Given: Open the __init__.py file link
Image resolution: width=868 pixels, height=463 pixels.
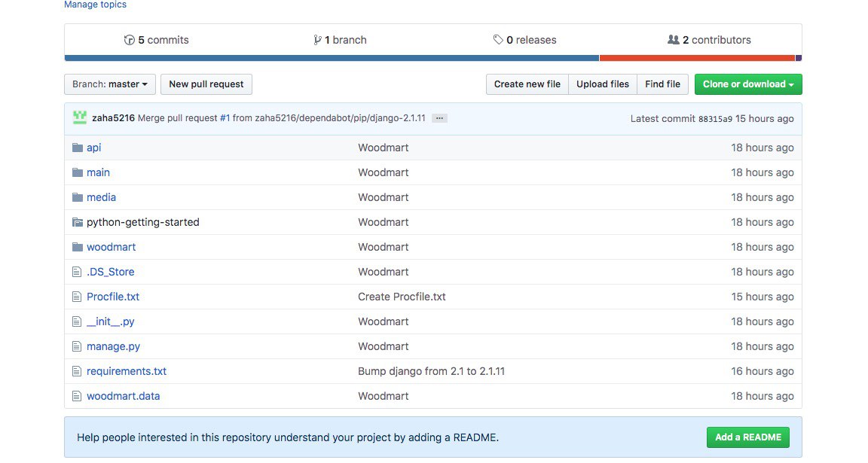Looking at the screenshot, I should coord(111,322).
